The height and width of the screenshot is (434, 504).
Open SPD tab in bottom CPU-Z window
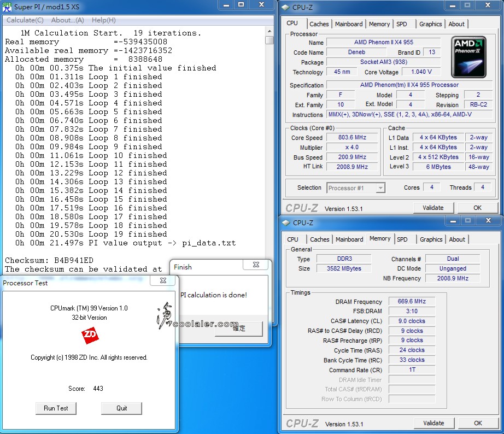click(402, 239)
